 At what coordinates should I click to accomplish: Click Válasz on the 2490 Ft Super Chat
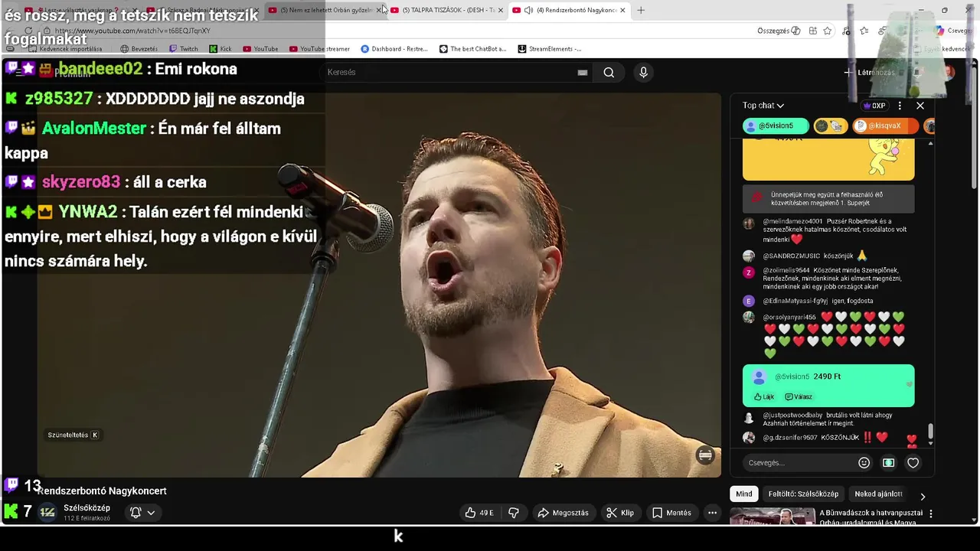pos(799,397)
